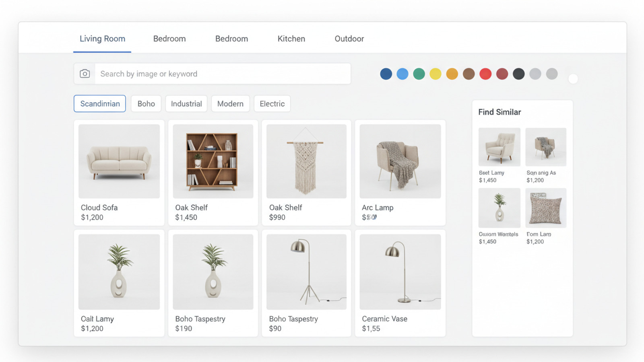Click the 'Oait Lamy' product name
Viewport: 644px width, 362px height.
point(97,319)
